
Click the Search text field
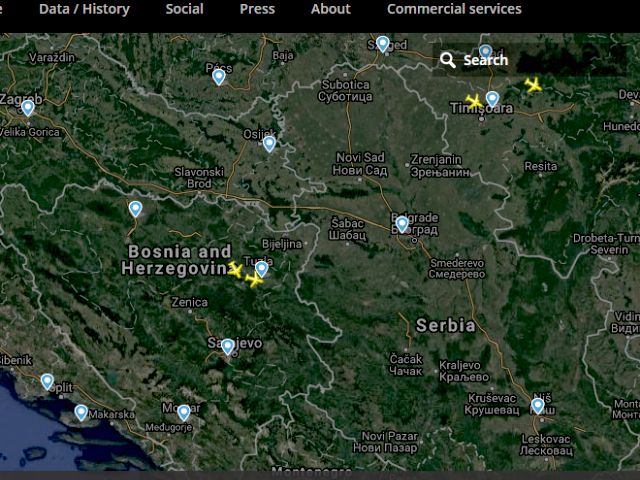coord(530,60)
